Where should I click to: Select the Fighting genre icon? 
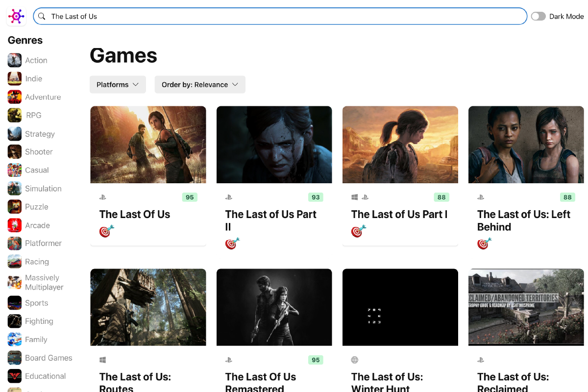pos(15,321)
